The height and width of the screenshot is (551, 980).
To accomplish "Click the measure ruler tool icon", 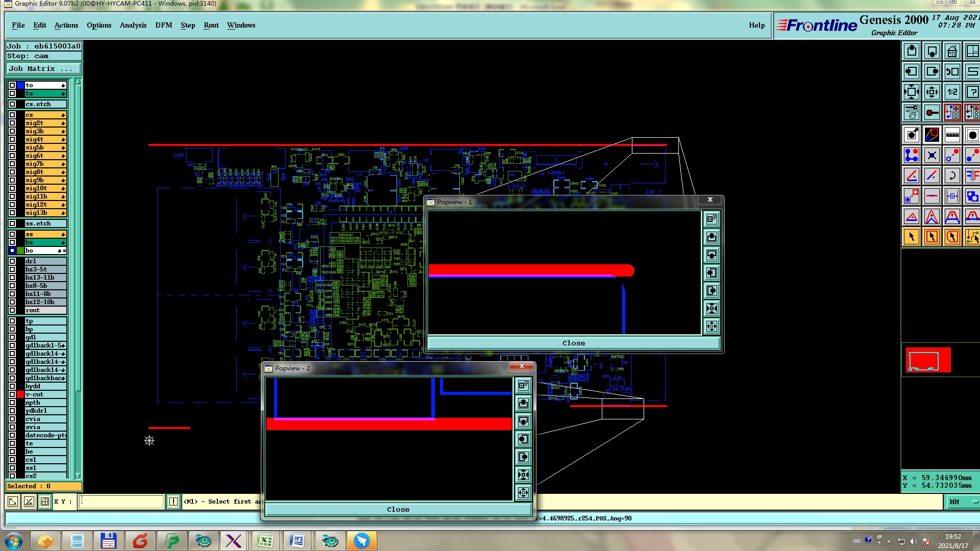I will tap(952, 135).
